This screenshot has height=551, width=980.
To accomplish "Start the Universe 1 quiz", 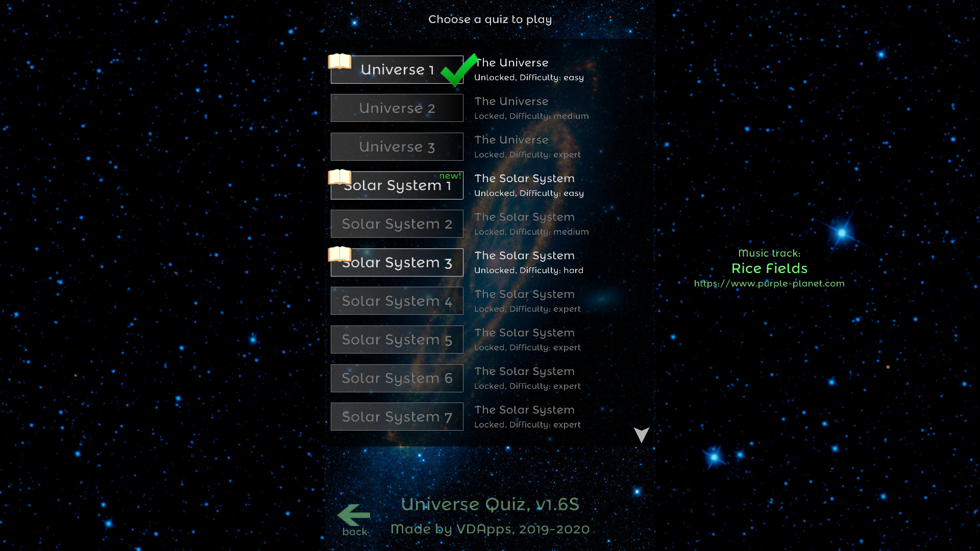I will (397, 69).
